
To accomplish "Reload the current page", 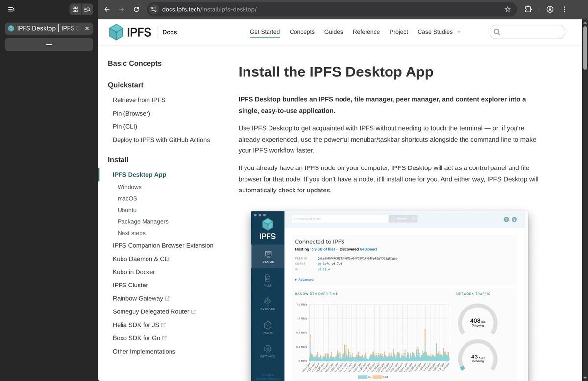I will coord(136,9).
